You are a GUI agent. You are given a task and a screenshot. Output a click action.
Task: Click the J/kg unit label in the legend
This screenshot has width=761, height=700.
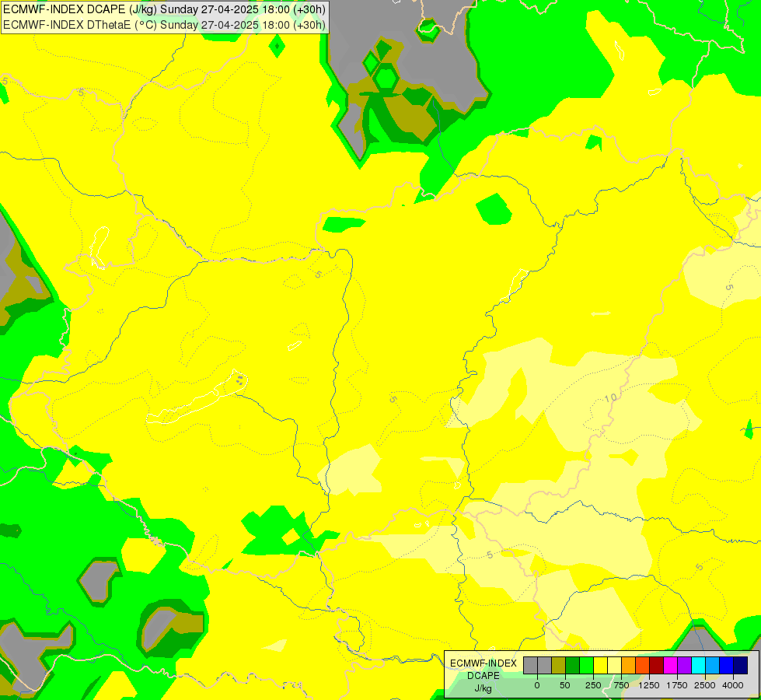click(x=483, y=689)
